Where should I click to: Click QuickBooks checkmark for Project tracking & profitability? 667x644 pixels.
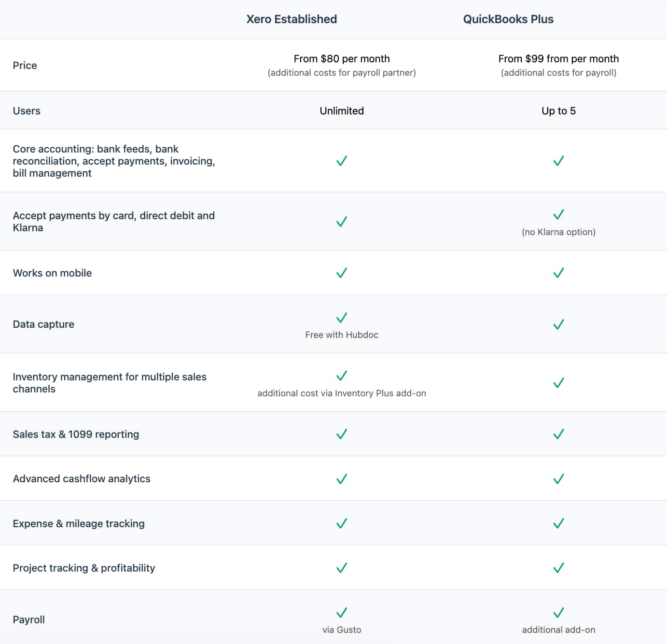coord(558,568)
